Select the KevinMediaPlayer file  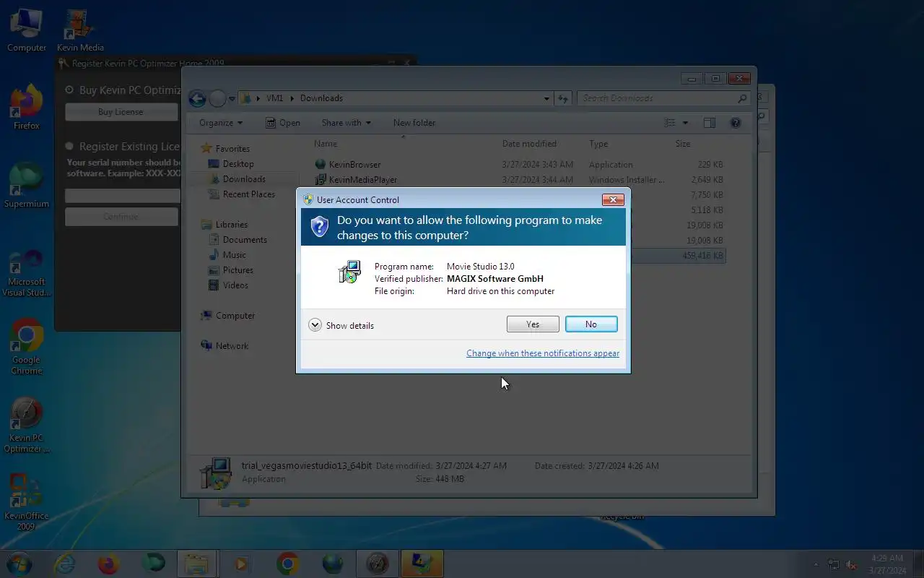pos(363,180)
